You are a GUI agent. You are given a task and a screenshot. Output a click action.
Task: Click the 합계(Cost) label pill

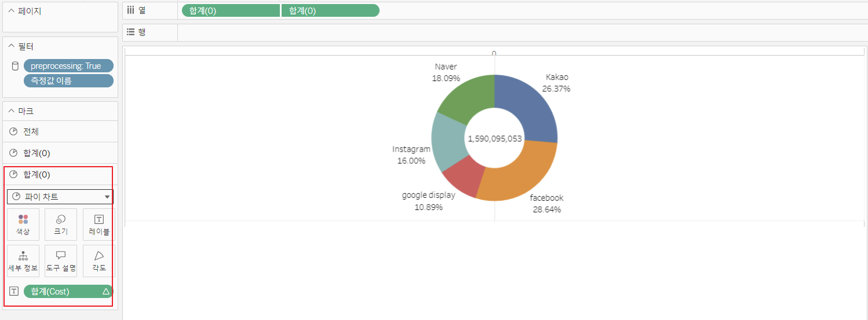click(x=68, y=292)
